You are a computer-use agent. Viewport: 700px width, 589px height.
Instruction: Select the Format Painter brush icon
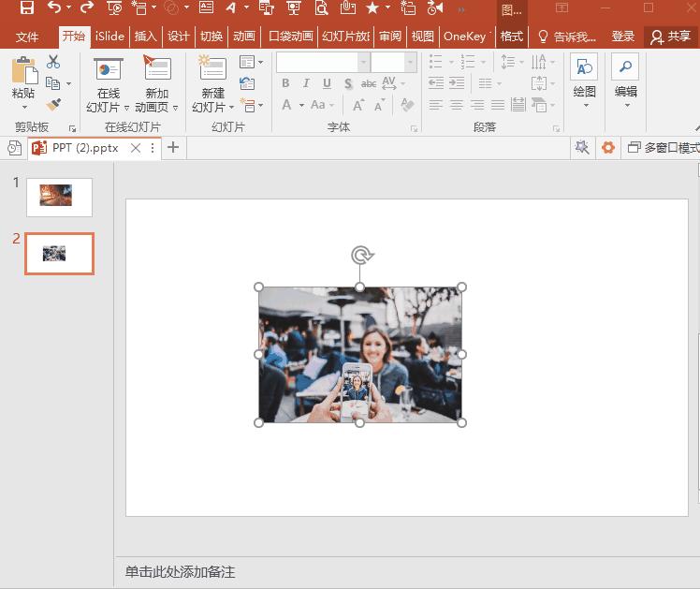click(x=53, y=105)
